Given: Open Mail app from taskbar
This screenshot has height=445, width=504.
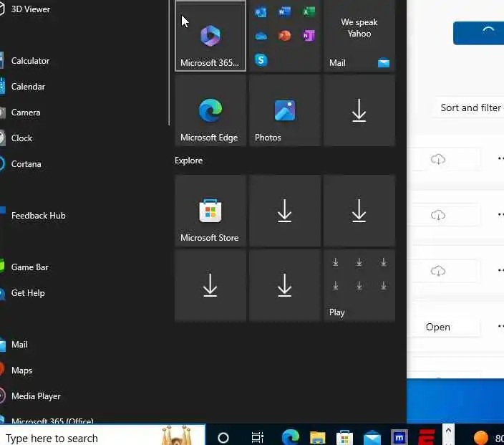Looking at the screenshot, I should tap(372, 438).
